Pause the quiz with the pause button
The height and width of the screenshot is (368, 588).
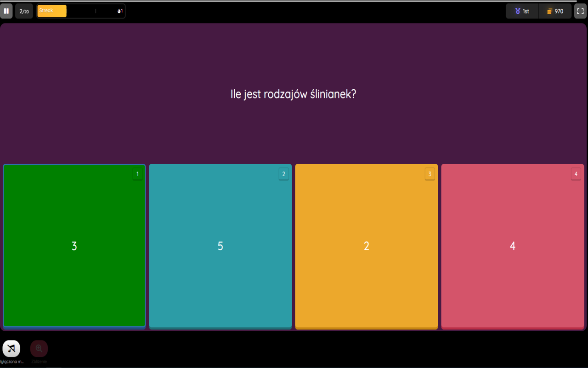(x=6, y=11)
